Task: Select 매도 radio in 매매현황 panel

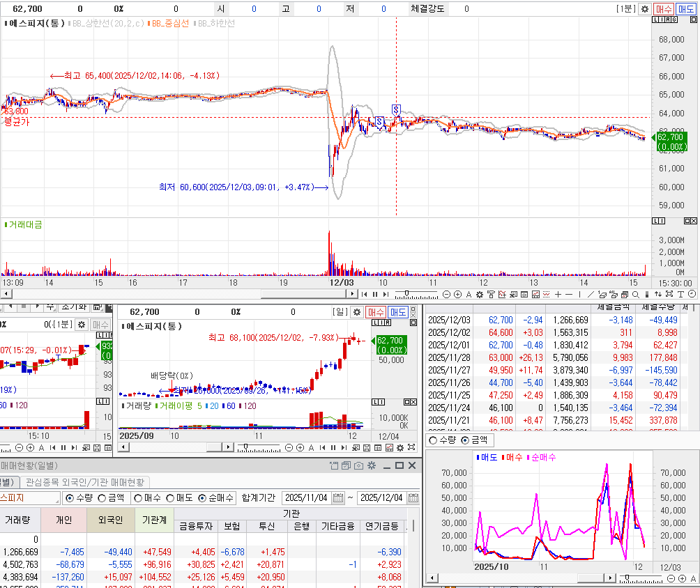Action: coord(169,498)
